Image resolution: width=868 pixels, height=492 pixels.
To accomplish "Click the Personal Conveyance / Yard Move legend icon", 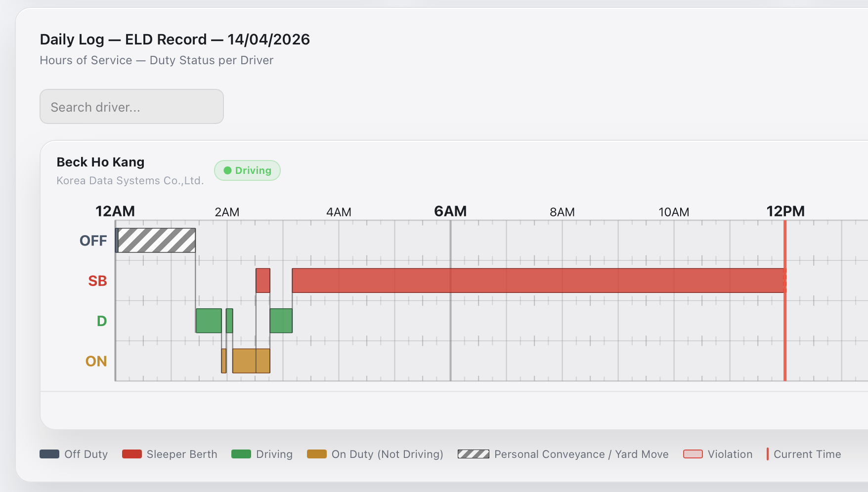I will (473, 454).
